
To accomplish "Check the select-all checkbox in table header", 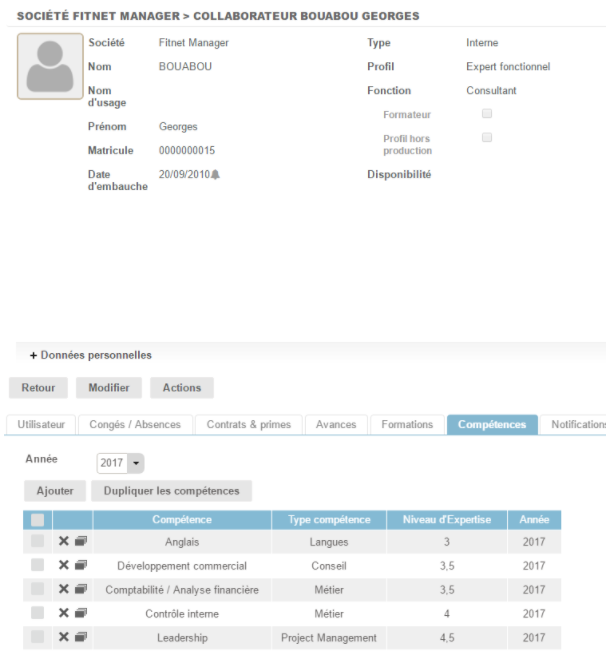I will point(37,520).
